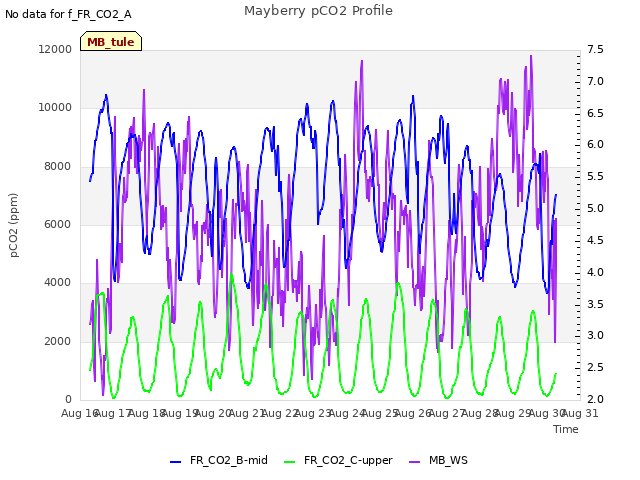
Task: Click the 6000 y-axis tick label
Action: coord(58,224)
